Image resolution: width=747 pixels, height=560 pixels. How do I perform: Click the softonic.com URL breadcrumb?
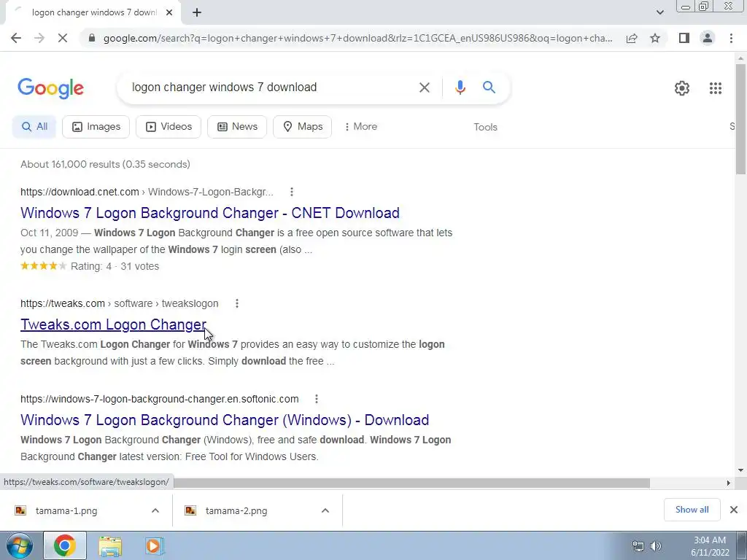point(160,399)
